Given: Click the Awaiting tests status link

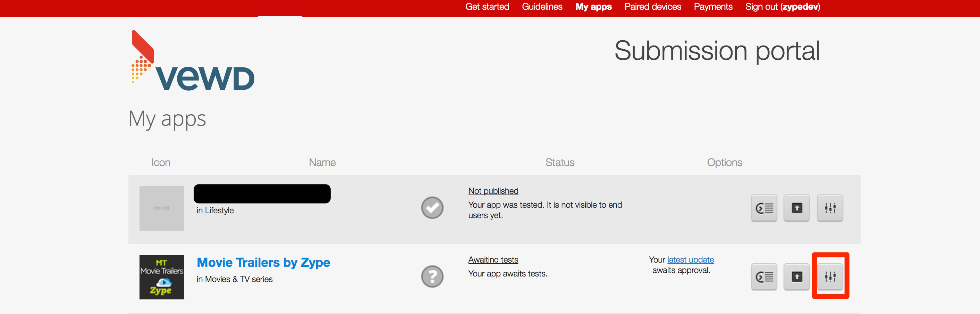Looking at the screenshot, I should click(x=493, y=259).
